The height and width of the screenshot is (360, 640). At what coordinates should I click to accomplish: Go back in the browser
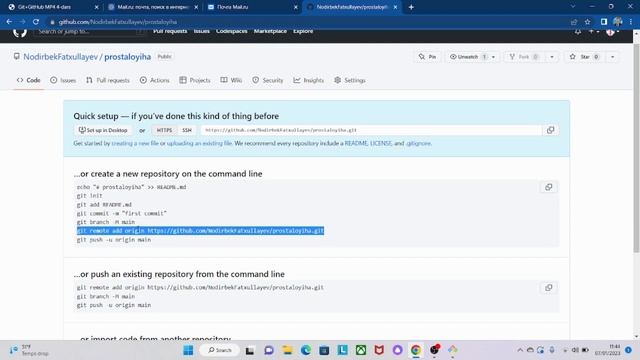[x=9, y=22]
